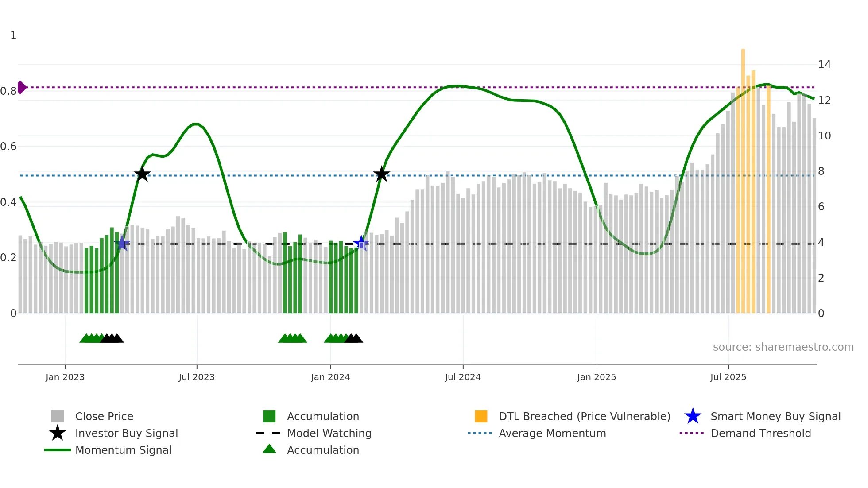Viewport: 868px width, 488px height.
Task: Click the orange DTL Breached legend square
Action: tap(481, 416)
